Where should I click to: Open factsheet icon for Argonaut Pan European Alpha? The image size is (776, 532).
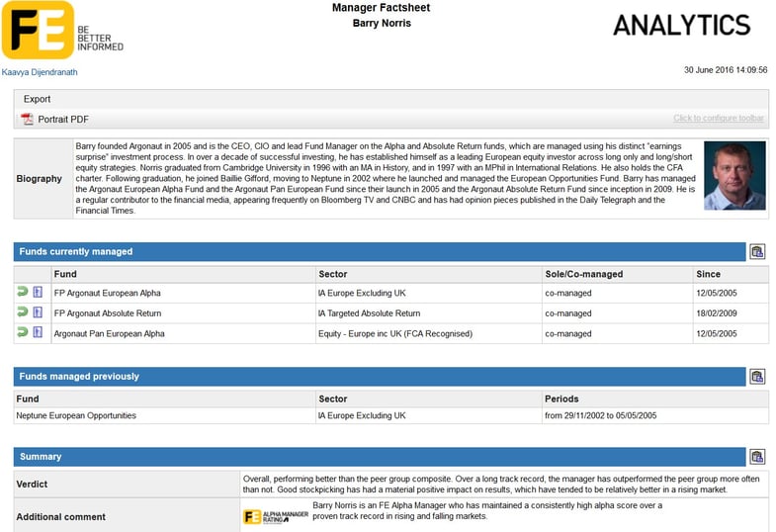38,332
